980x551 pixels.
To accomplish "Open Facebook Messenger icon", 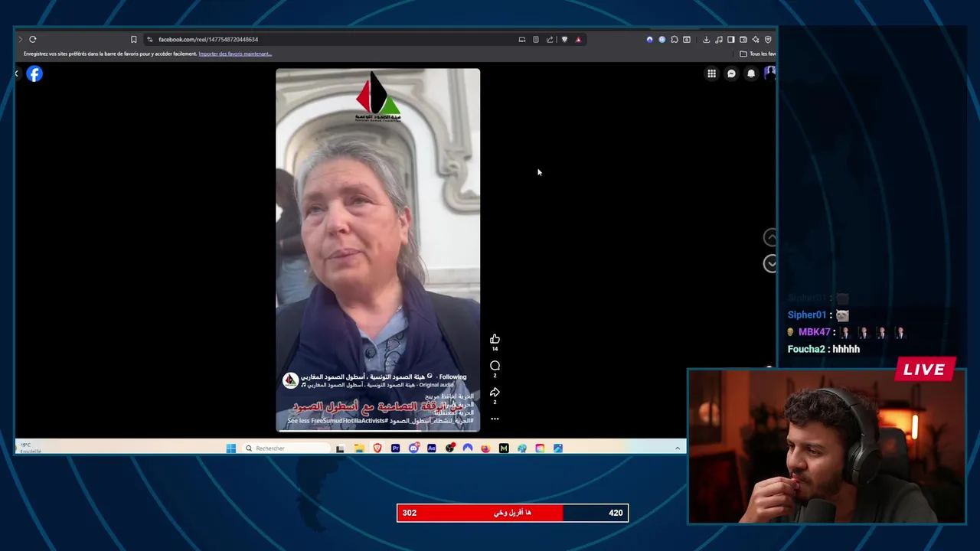I will click(x=731, y=73).
